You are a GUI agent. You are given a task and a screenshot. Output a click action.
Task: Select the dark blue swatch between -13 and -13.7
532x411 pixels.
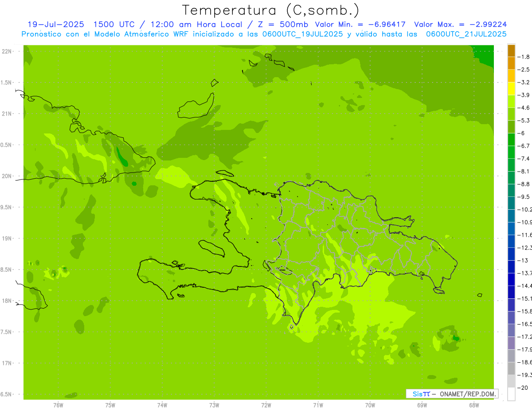tap(511, 267)
